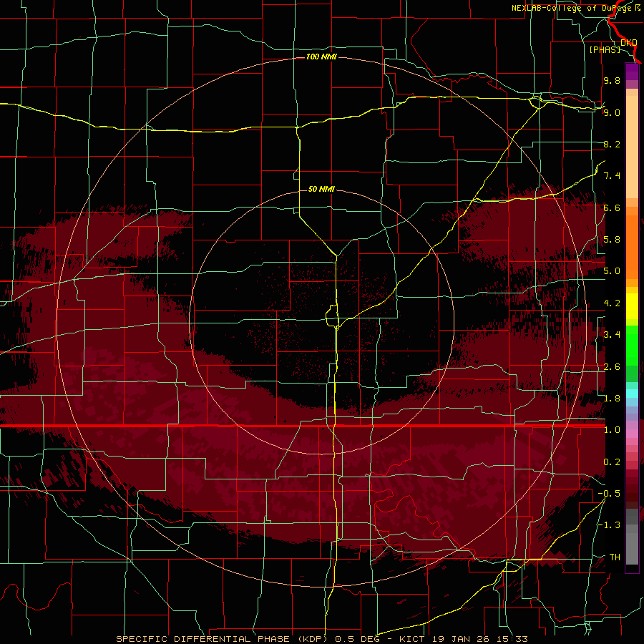Click the bright green segment of color bar
This screenshot has height=644, width=644.
[x=632, y=345]
